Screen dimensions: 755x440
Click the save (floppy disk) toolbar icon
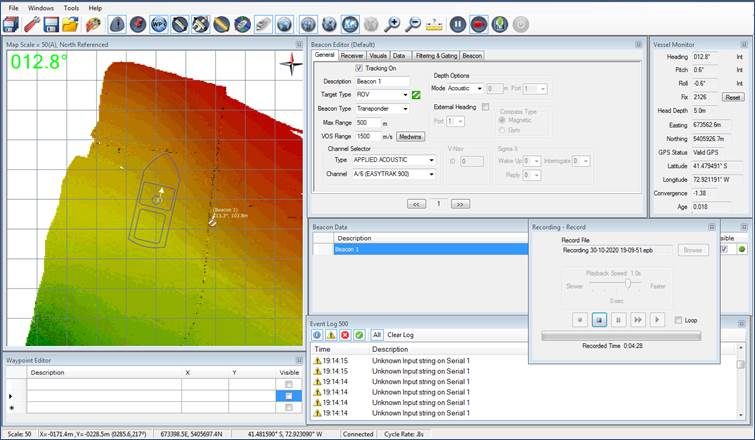click(x=51, y=23)
